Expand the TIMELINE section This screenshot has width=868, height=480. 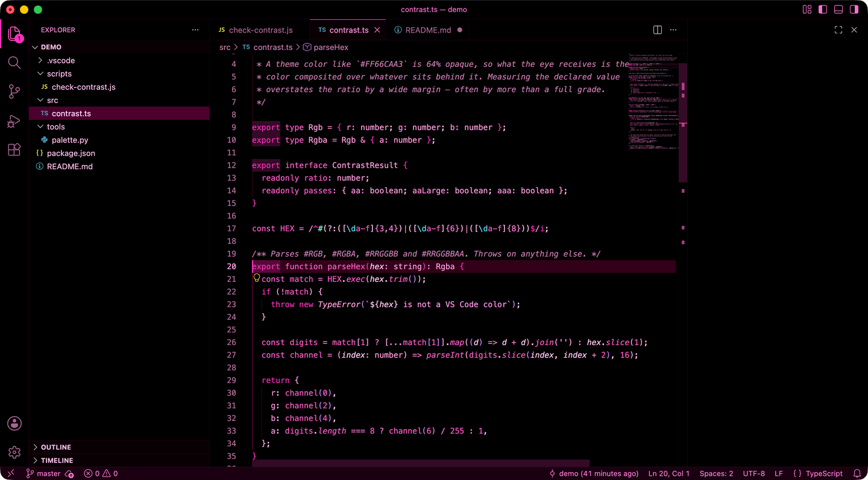[119, 460]
